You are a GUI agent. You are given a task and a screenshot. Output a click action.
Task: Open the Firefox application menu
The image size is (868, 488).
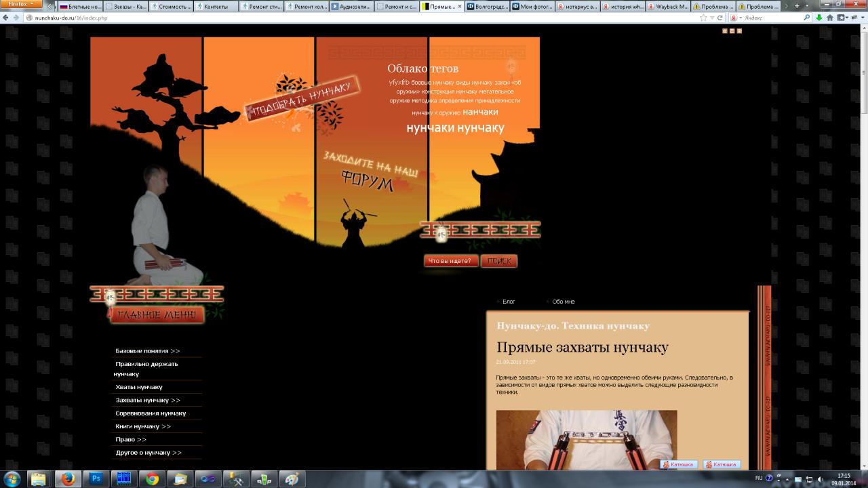[x=22, y=5]
